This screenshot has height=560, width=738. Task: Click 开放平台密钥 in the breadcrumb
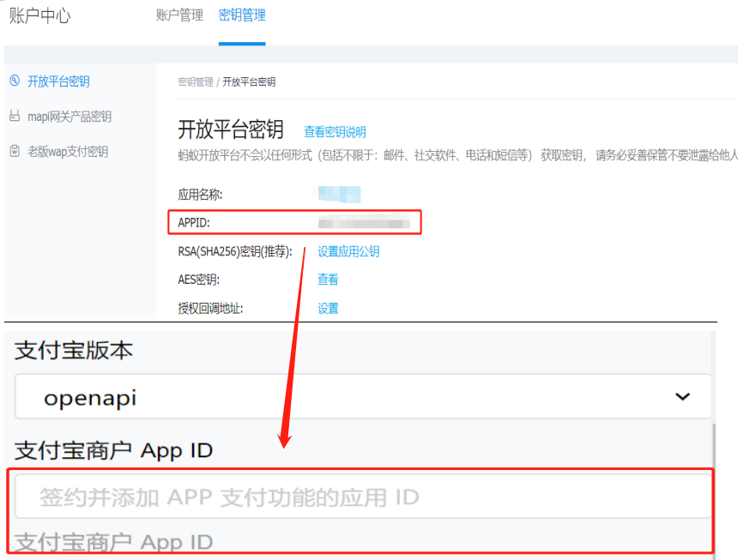point(249,81)
